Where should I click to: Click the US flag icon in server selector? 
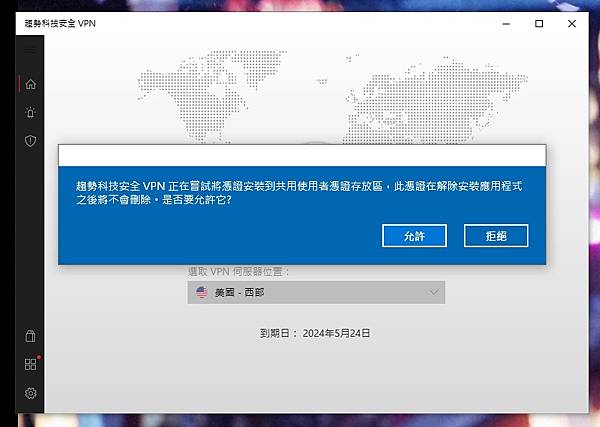(202, 292)
